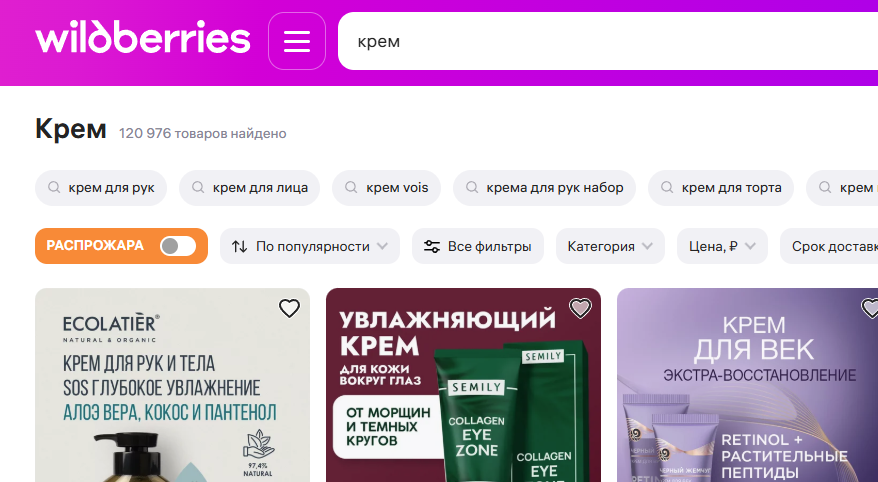
Task: Select suggestion крема для рук набор
Action: pyautogui.click(x=544, y=188)
